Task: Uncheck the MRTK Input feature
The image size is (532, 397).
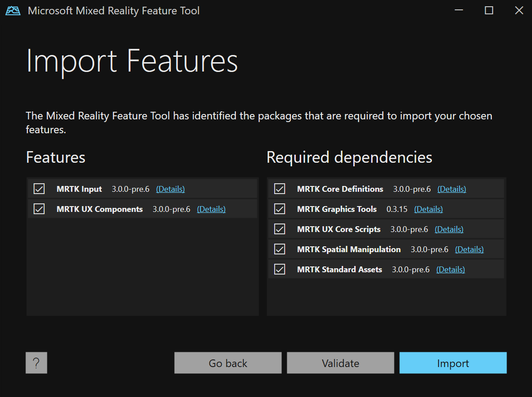Action: pyautogui.click(x=39, y=188)
